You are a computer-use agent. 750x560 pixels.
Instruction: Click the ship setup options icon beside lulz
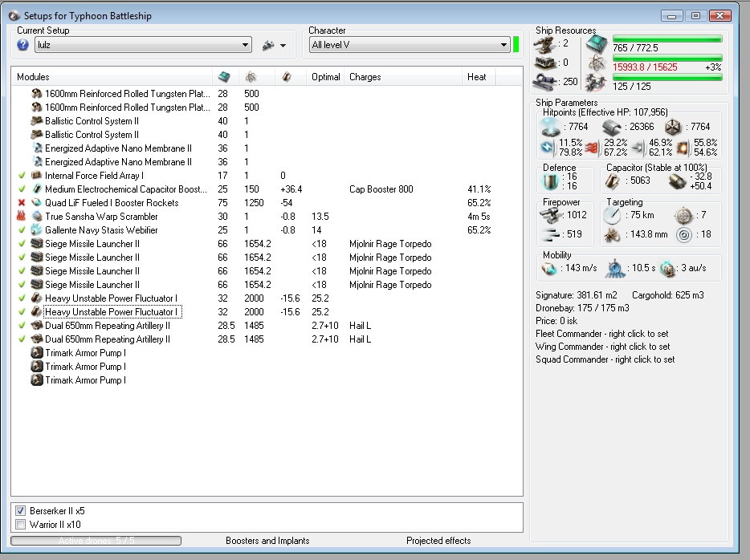coord(267,46)
